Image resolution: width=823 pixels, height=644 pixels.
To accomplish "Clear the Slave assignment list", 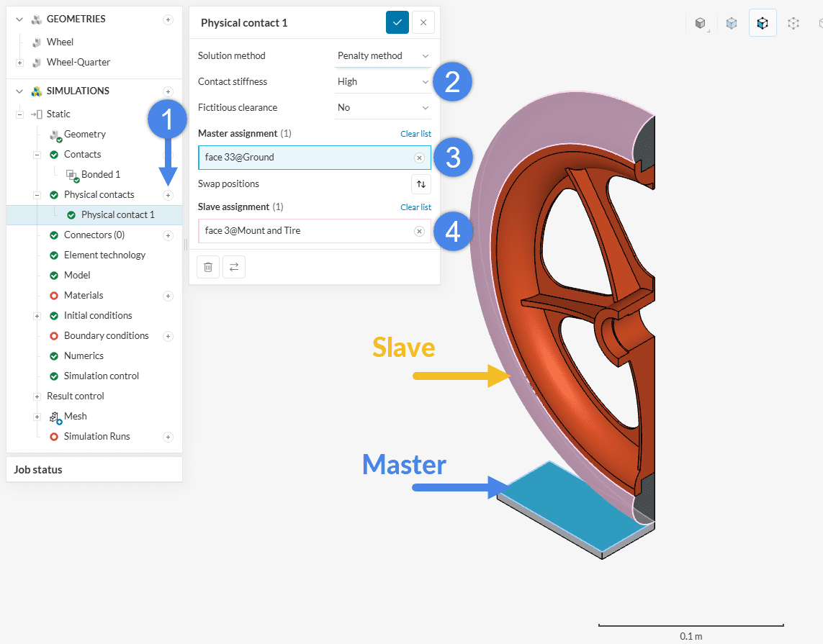I will (415, 207).
